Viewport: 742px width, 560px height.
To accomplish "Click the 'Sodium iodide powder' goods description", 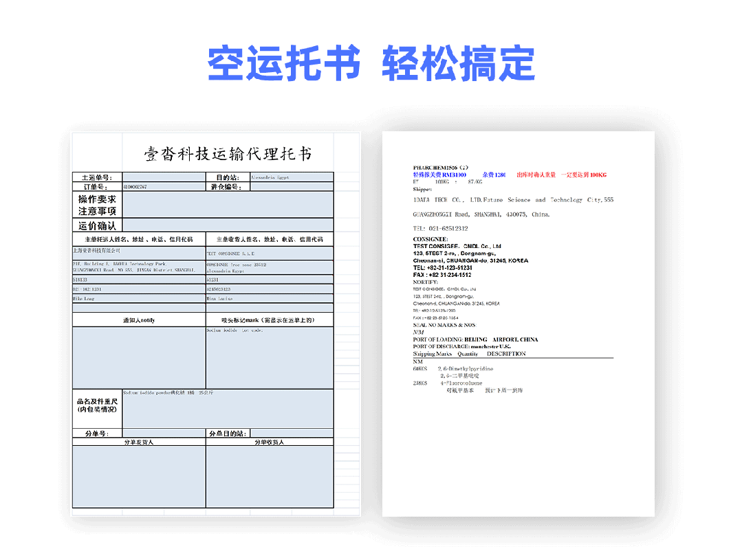I will pyautogui.click(x=168, y=392).
